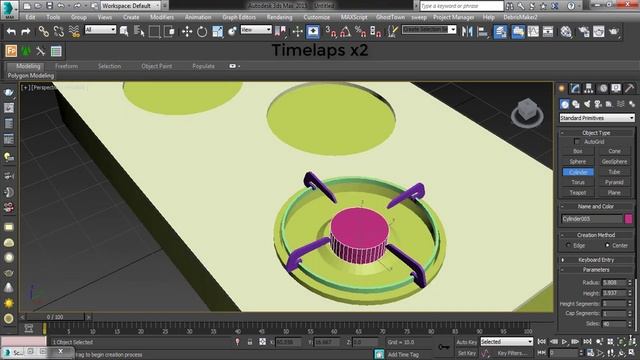Click the Mirror tool icon
The width and height of the screenshot is (640, 360).
[x=467, y=31]
